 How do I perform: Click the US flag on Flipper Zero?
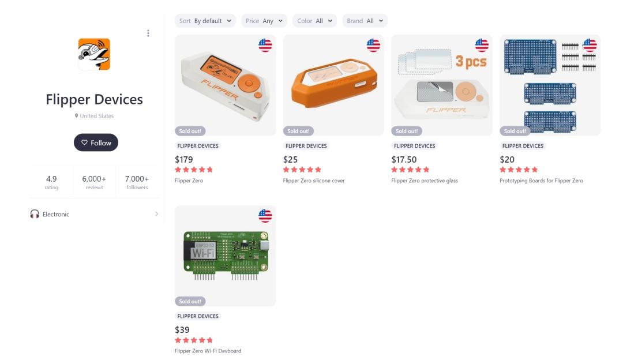(x=265, y=46)
